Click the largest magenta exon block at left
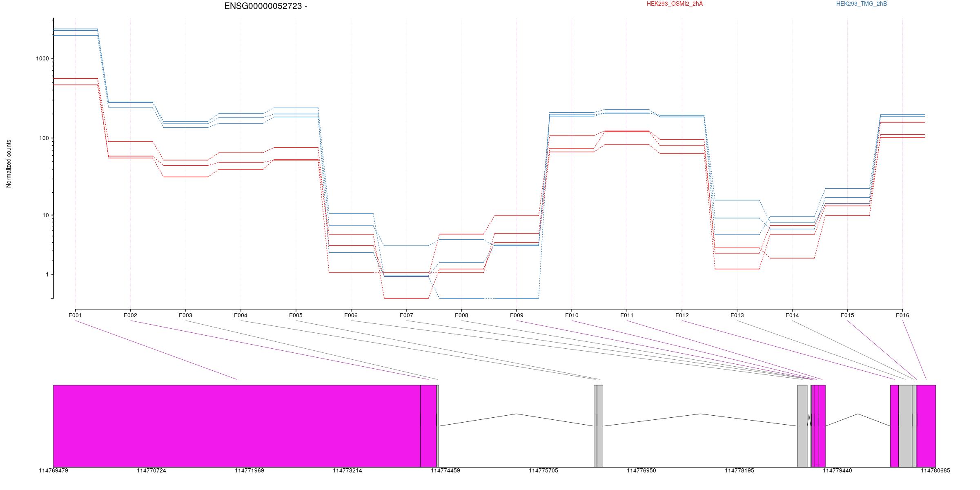980x490 pixels. click(237, 426)
